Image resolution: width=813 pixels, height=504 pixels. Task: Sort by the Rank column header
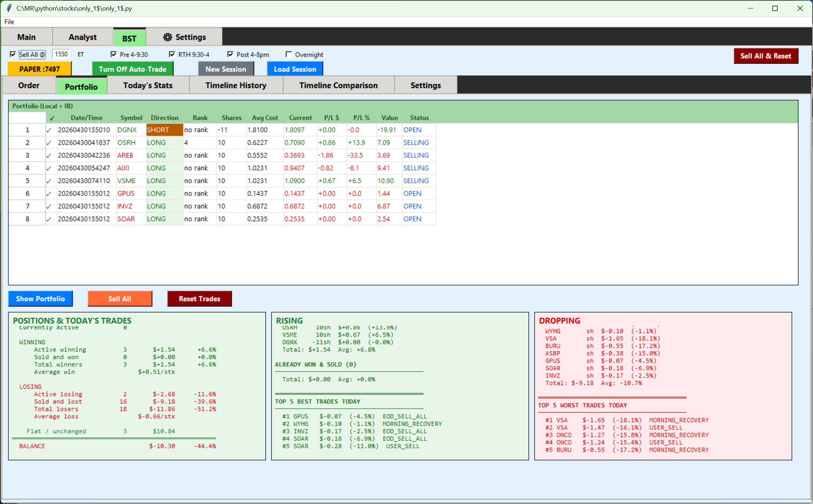pyautogui.click(x=200, y=118)
